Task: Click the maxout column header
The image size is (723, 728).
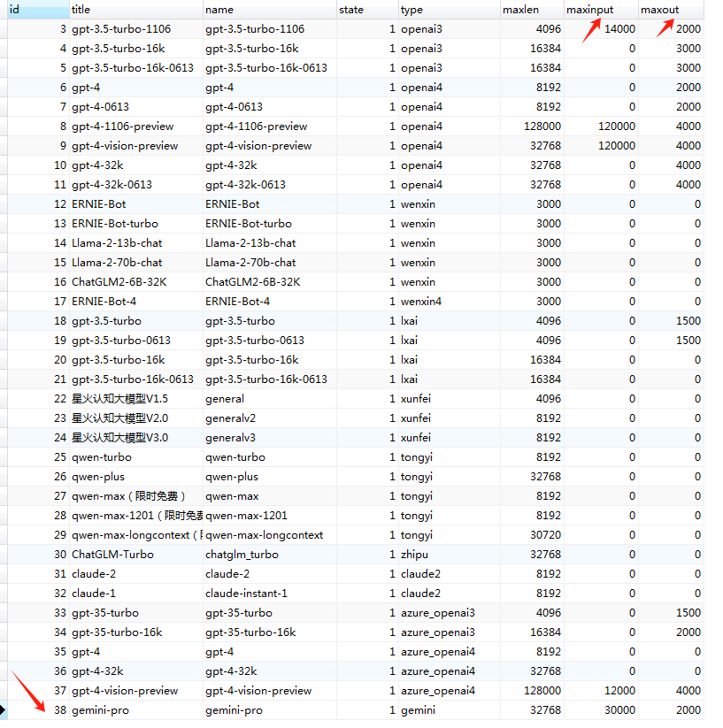Action: pyautogui.click(x=671, y=9)
